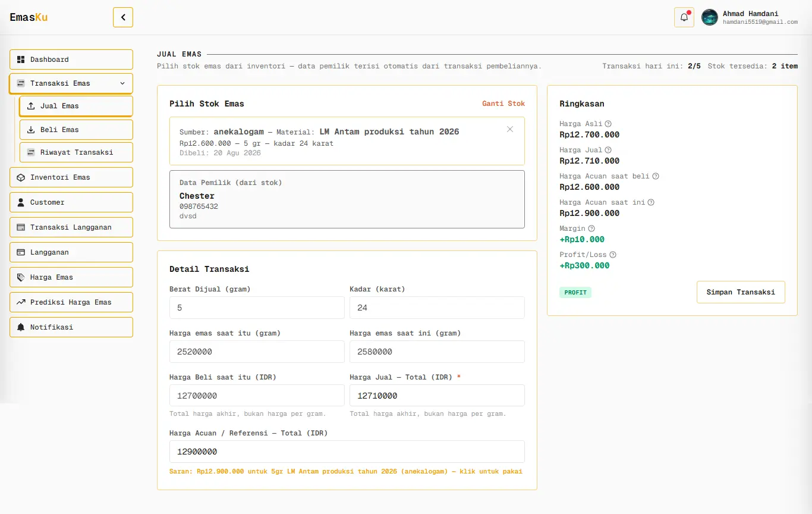Focus the Berat Dijual (gram) field
Image resolution: width=812 pixels, height=514 pixels.
257,308
